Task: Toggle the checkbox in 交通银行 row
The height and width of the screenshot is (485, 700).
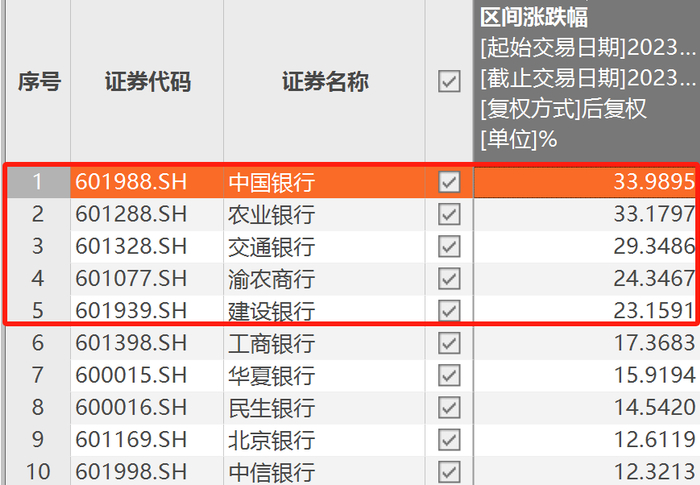Action: point(449,246)
